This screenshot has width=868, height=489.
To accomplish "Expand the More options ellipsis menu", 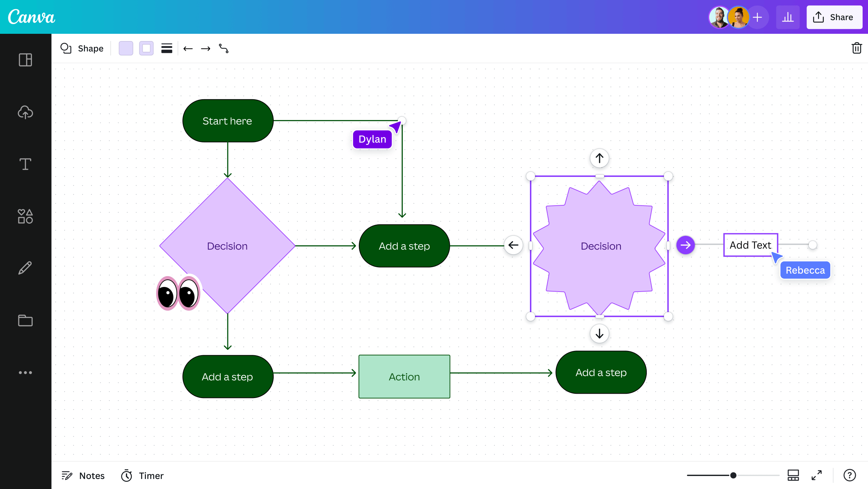I will click(x=26, y=372).
